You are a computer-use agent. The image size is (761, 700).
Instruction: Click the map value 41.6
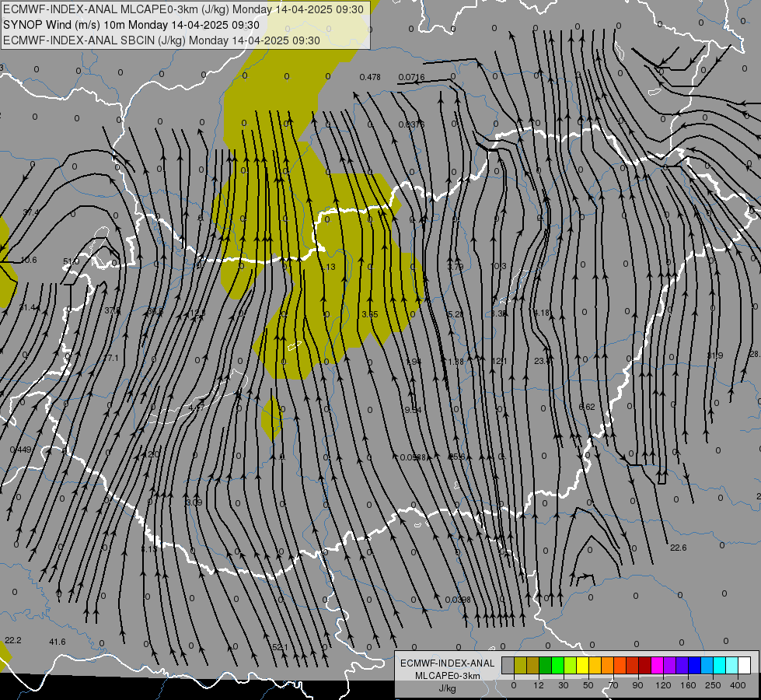(x=58, y=642)
